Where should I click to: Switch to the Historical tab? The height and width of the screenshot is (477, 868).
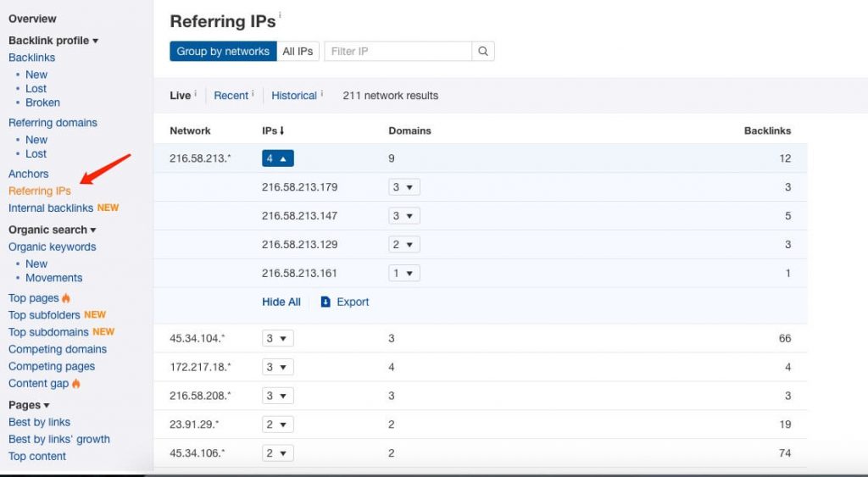point(294,96)
